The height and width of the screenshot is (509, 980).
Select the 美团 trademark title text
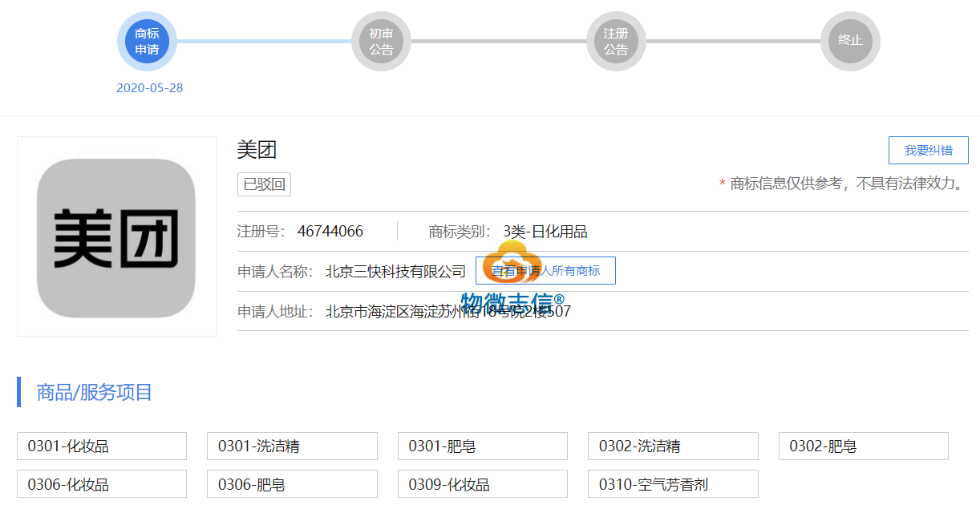pyautogui.click(x=257, y=150)
